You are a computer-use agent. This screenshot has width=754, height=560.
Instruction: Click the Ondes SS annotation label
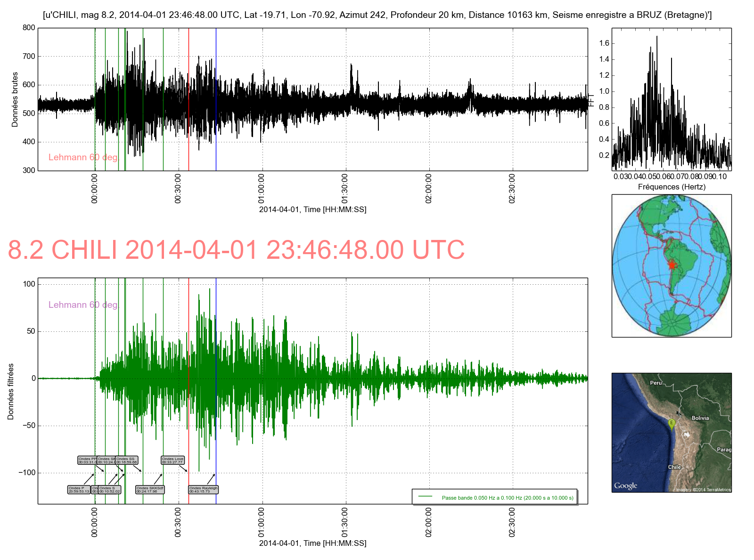127,460
